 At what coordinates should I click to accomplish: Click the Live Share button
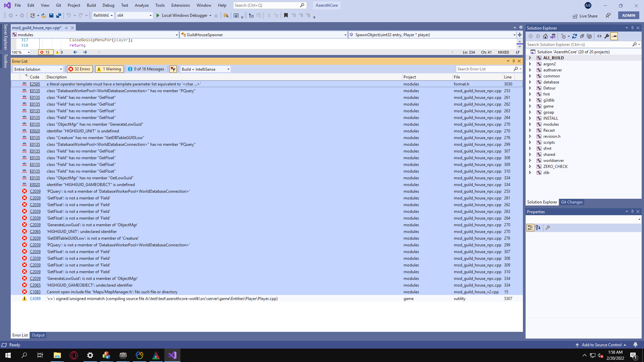pyautogui.click(x=585, y=16)
